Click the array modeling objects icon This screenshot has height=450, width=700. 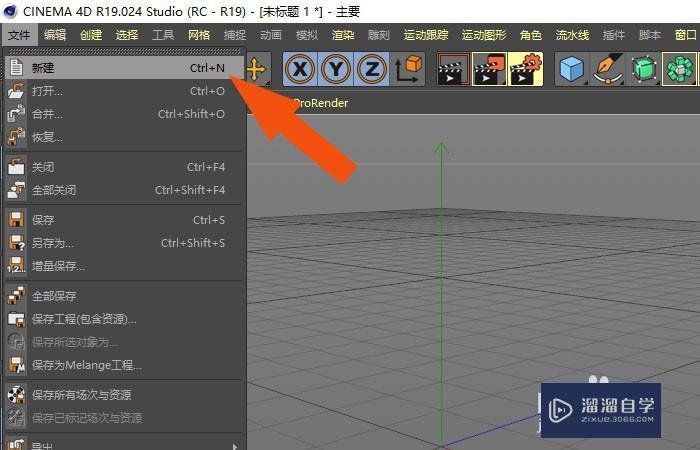pyautogui.click(x=679, y=69)
